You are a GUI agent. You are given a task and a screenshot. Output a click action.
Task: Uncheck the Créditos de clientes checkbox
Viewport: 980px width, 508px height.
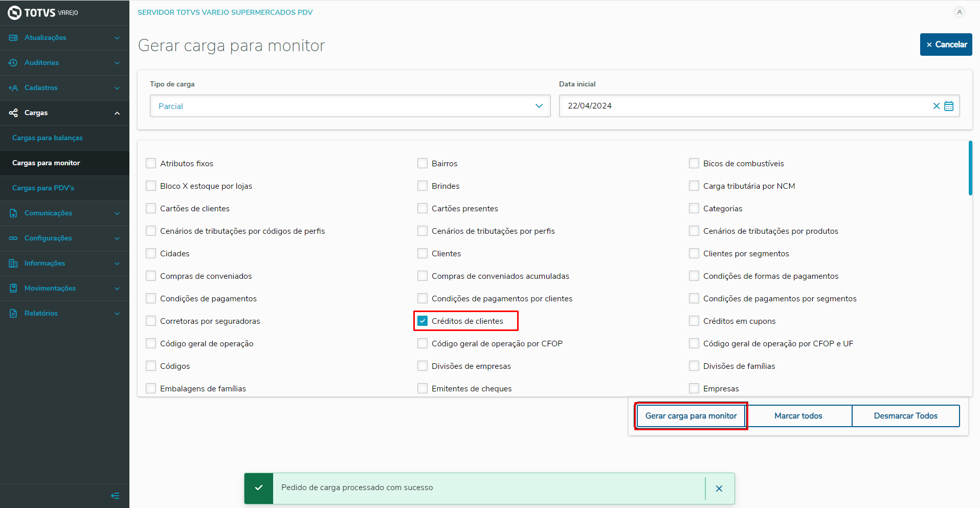[x=422, y=321]
